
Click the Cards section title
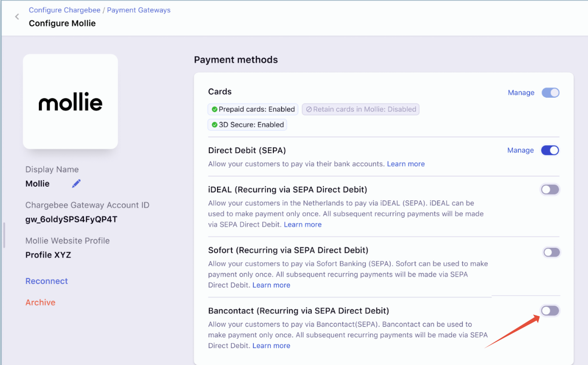coord(220,91)
